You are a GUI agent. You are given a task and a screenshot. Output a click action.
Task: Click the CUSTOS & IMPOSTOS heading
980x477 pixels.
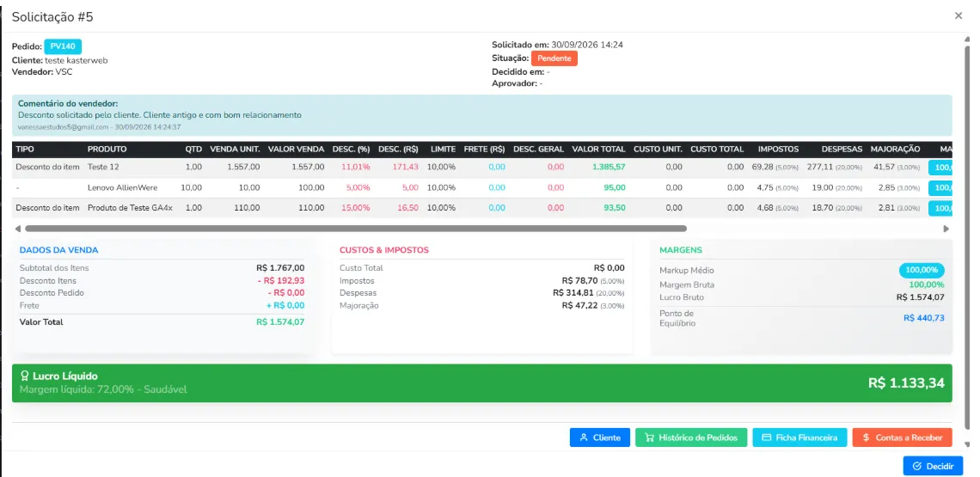click(x=383, y=250)
